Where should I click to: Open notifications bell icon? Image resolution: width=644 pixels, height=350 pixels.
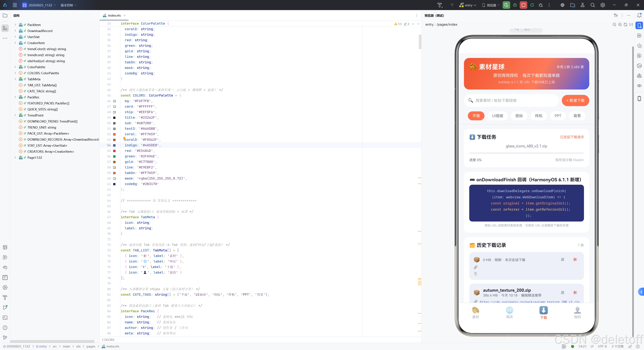click(x=639, y=15)
